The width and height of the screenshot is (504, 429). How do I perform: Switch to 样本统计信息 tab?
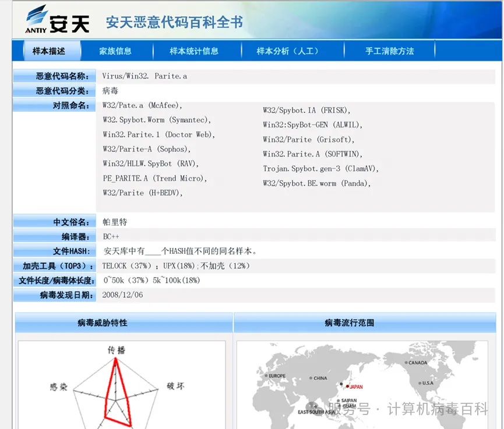tap(194, 51)
